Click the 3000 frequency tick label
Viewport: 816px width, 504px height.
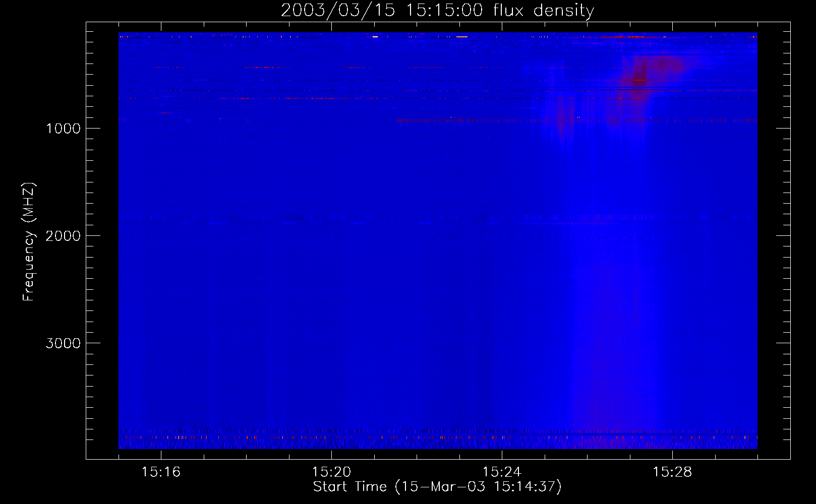(x=63, y=343)
